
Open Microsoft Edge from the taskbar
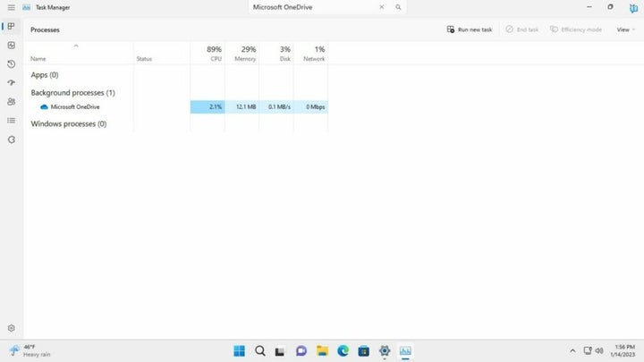point(343,350)
